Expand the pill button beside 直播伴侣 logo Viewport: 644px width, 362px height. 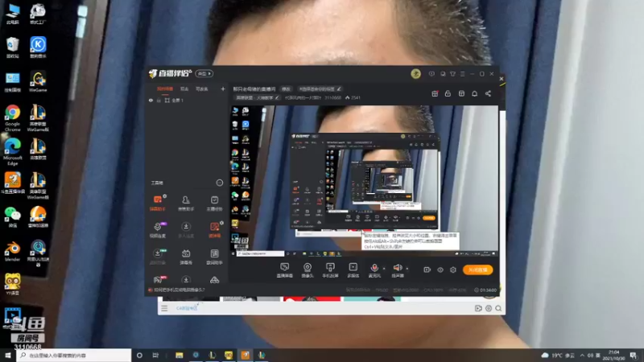tap(204, 73)
